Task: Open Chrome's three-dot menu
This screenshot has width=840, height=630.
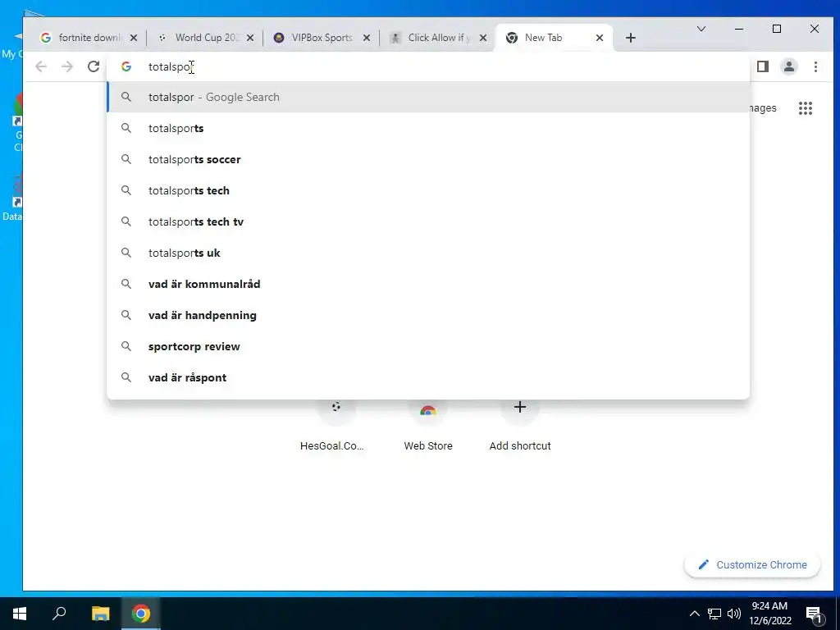Action: click(815, 66)
